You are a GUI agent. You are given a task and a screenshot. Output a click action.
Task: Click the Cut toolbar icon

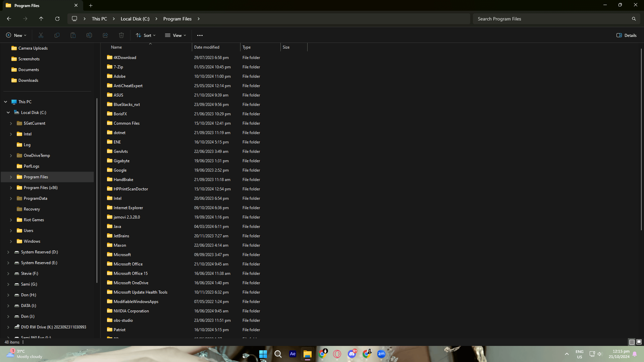pos(41,35)
